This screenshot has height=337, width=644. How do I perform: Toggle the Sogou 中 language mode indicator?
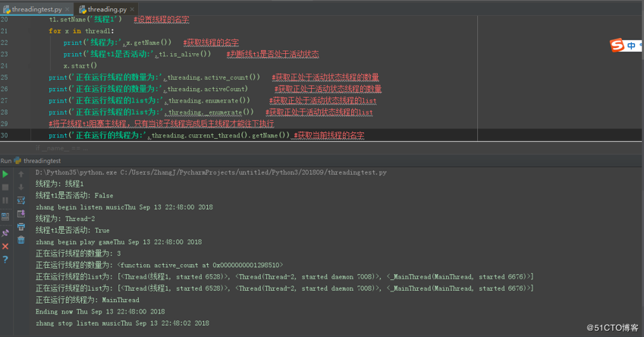click(631, 46)
